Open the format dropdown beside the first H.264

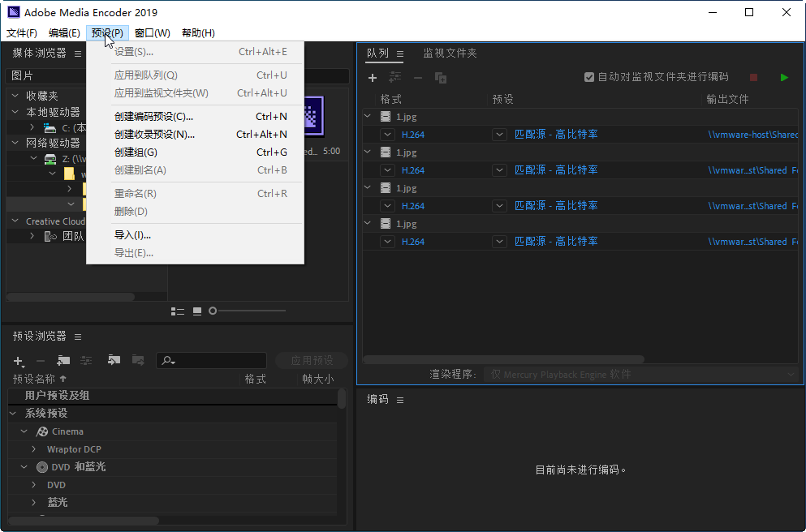click(388, 135)
